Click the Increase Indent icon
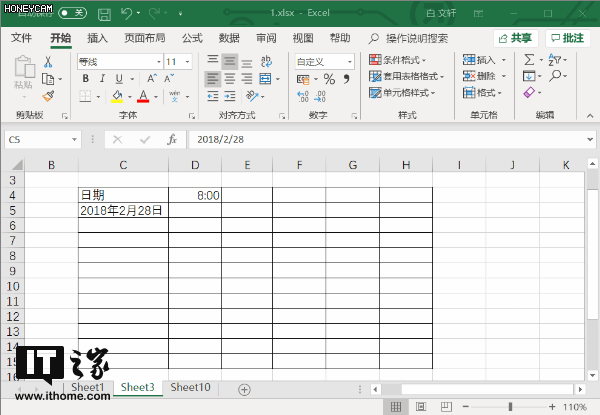600x415 pixels. coord(230,96)
